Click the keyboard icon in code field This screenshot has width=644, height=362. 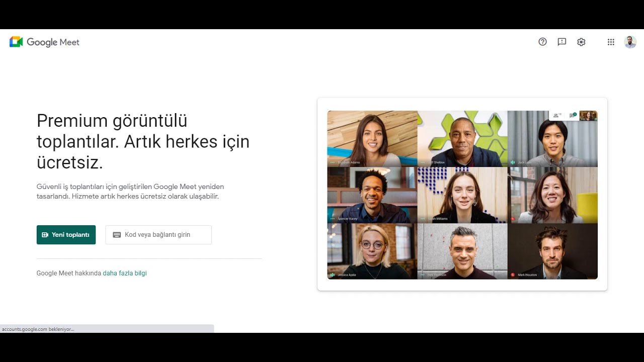tap(117, 235)
